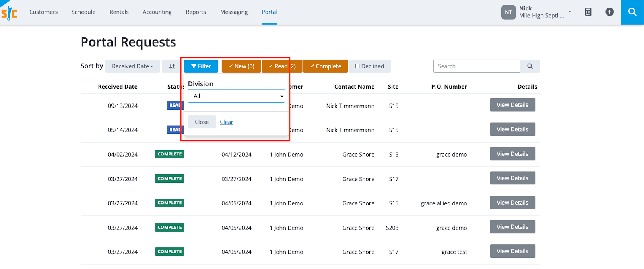Image resolution: width=644 pixels, height=269 pixels.
Task: Click the Division label in filter popup
Action: click(200, 84)
